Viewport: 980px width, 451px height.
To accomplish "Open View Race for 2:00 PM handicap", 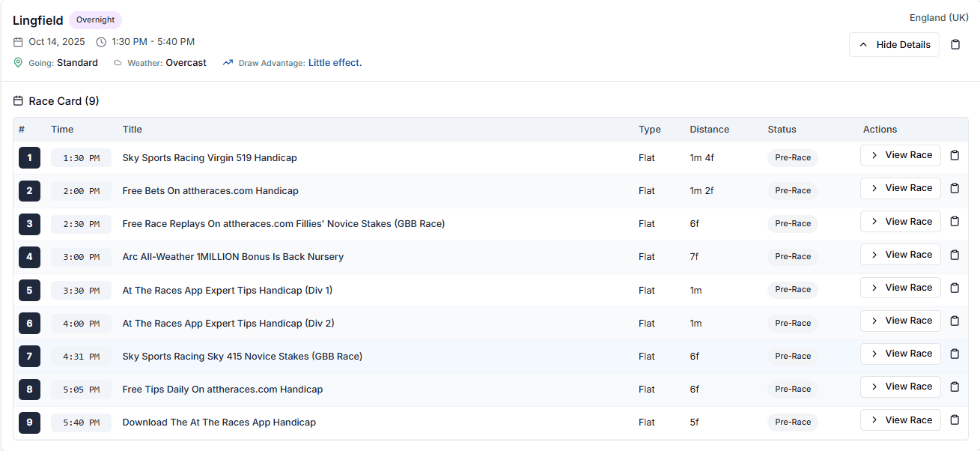I will click(900, 189).
